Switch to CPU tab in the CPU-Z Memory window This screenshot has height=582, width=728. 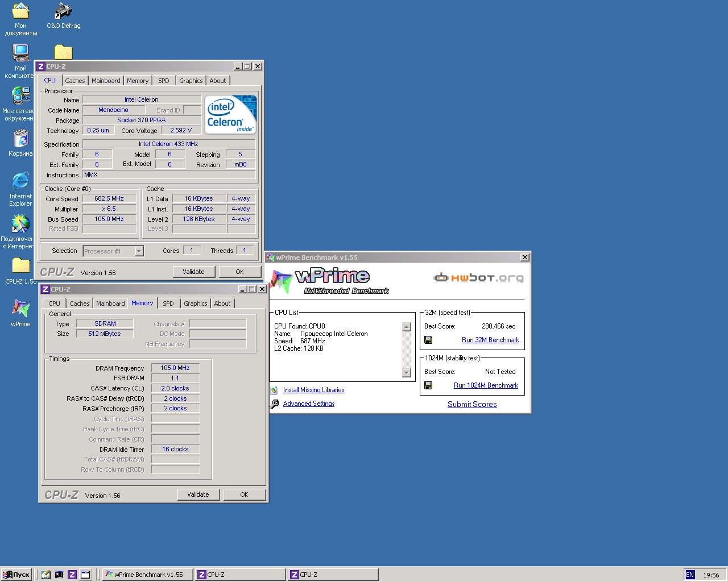[55, 304]
